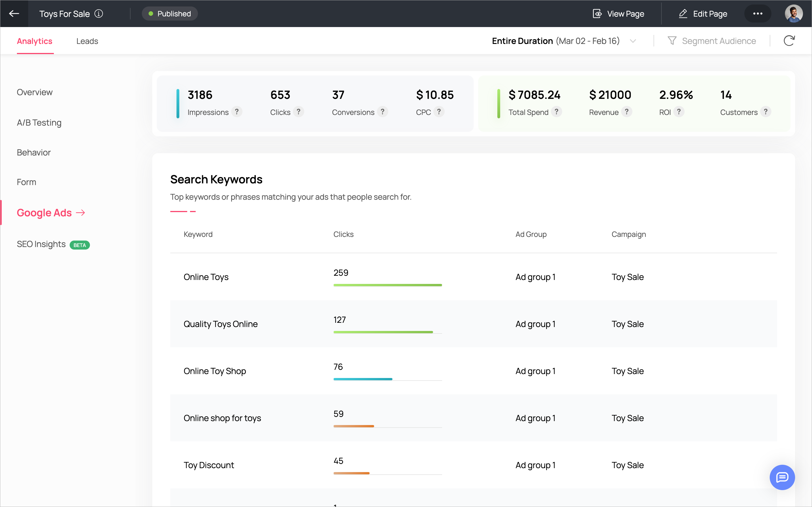The image size is (812, 507).
Task: Click help icon next to Customers
Action: pyautogui.click(x=766, y=112)
